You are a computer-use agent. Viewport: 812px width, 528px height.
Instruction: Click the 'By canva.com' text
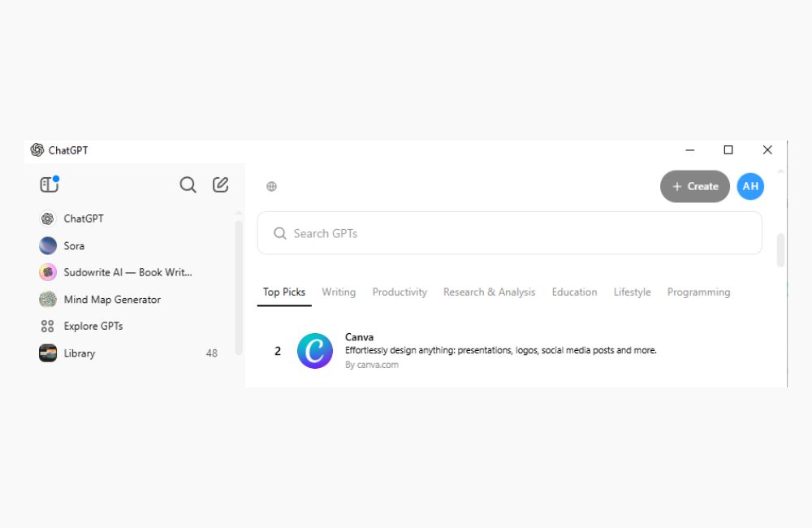point(372,365)
